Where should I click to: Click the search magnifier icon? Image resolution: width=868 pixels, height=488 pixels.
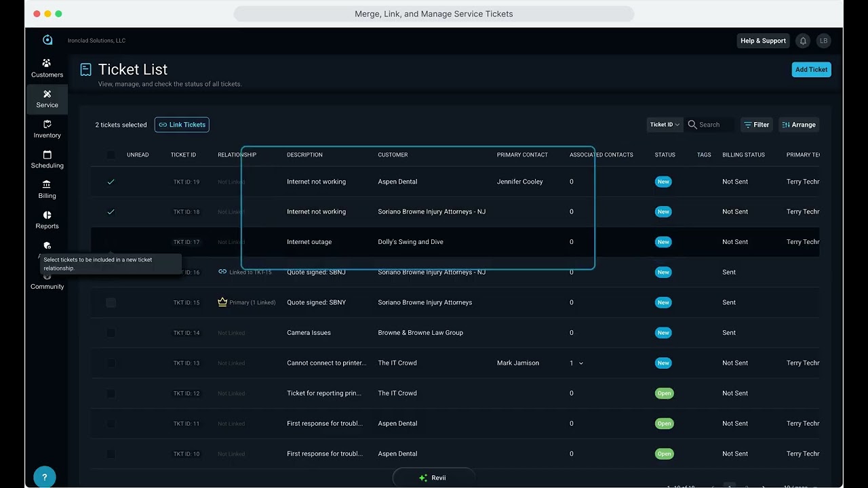(692, 125)
